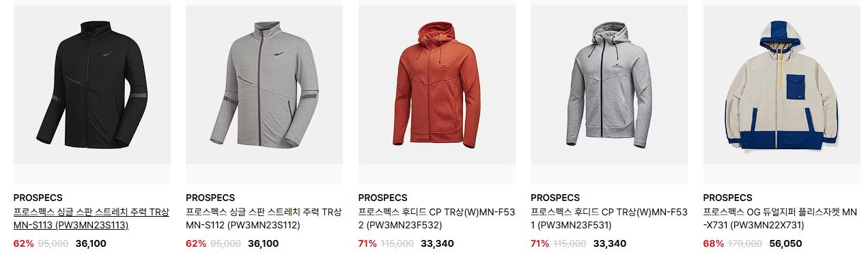Select PROSPECS brand above the MN-F531 title
Screen dimensions: 868x268
click(555, 198)
